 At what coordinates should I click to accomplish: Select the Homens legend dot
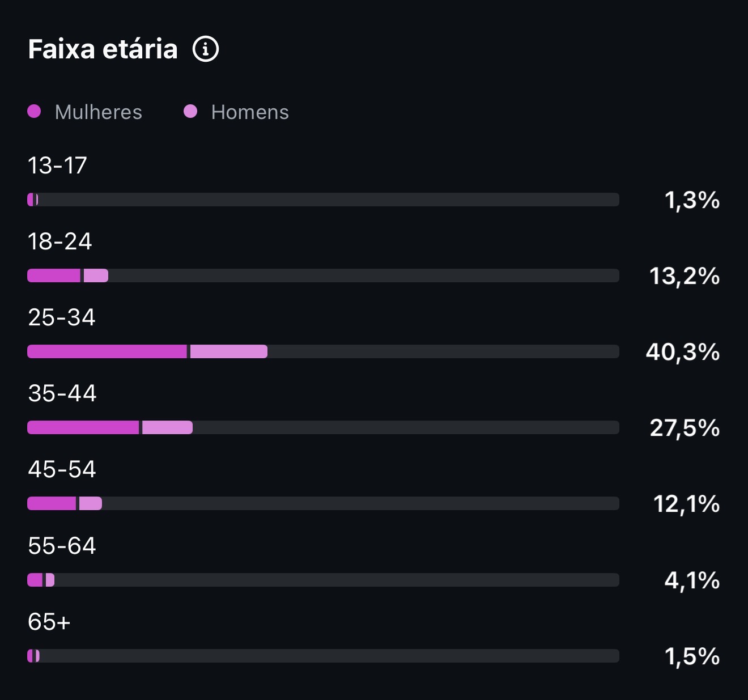pyautogui.click(x=190, y=111)
